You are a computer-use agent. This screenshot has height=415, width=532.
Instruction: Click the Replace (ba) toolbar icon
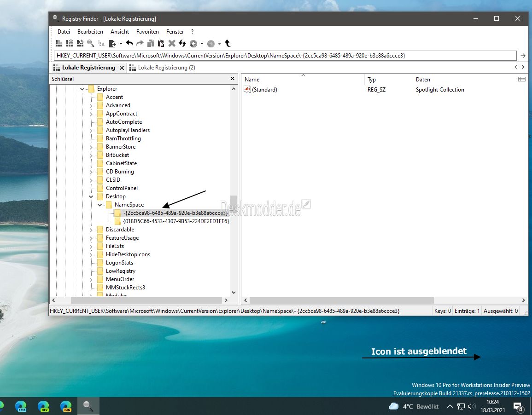tap(101, 43)
